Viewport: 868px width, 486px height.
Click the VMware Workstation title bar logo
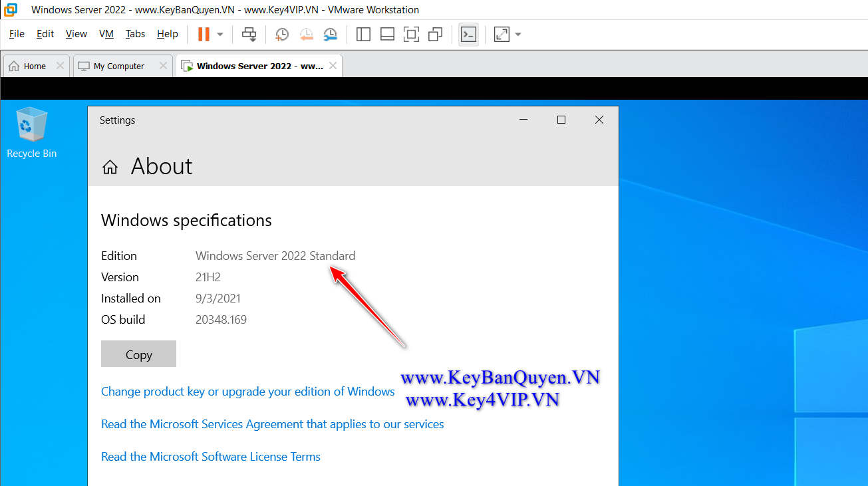10,9
